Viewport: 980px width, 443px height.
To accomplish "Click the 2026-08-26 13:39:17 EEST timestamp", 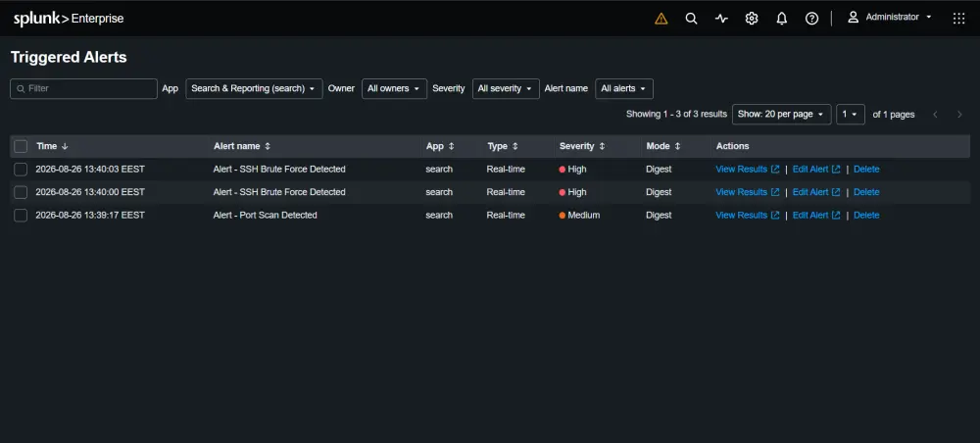I will 90,216.
